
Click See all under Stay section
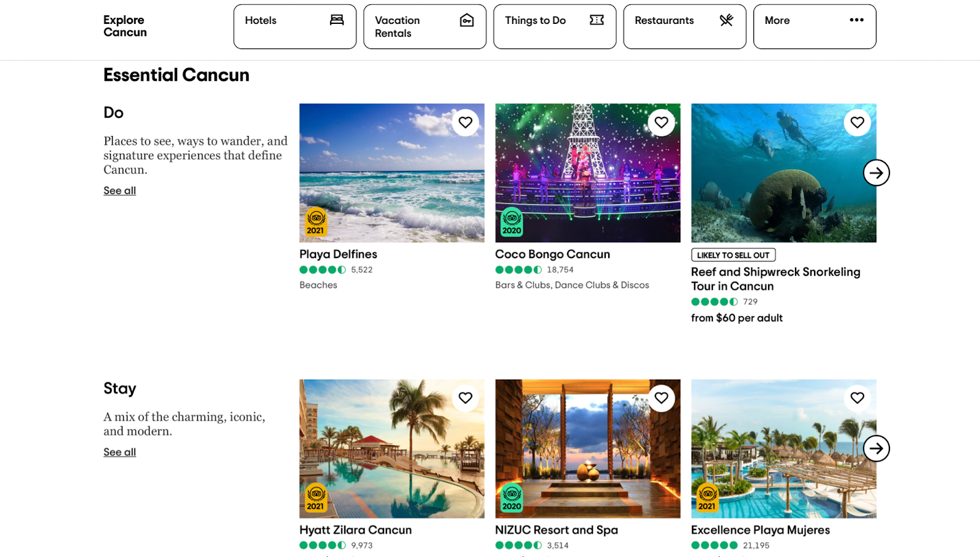click(119, 452)
